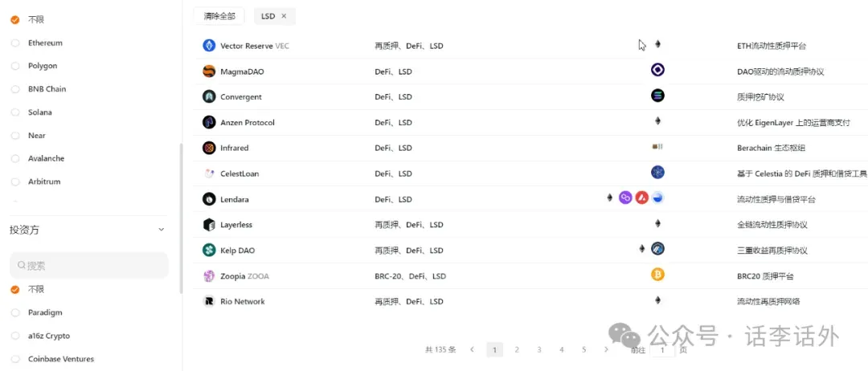The width and height of the screenshot is (868, 371).
Task: Click the Ethereum chain icon in Anzen Protocol row
Action: coord(657,120)
